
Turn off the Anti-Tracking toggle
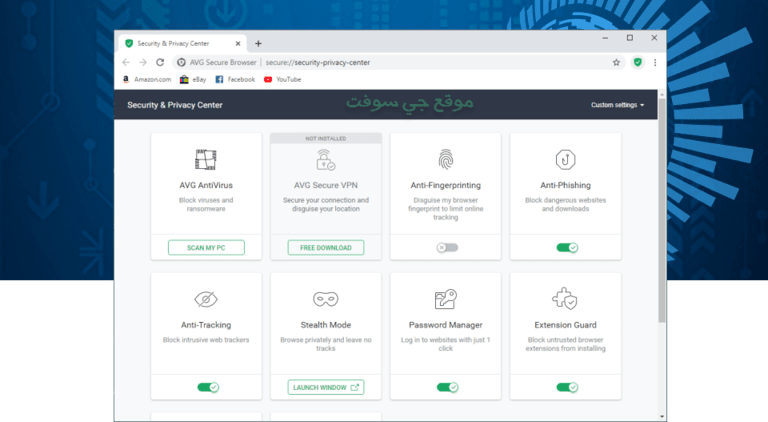[x=208, y=387]
